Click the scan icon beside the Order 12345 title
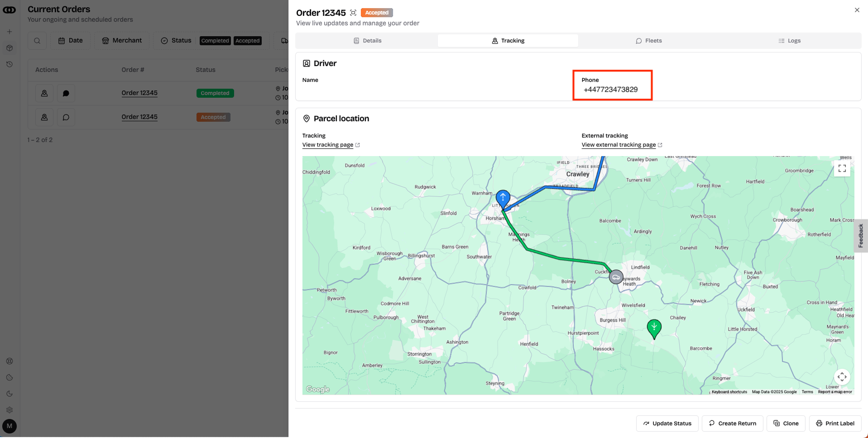 coord(353,13)
